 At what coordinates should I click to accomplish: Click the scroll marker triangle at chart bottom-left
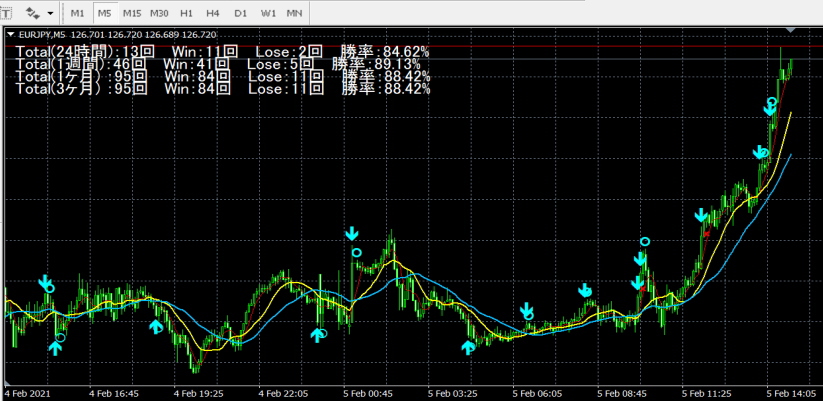[x=7, y=382]
